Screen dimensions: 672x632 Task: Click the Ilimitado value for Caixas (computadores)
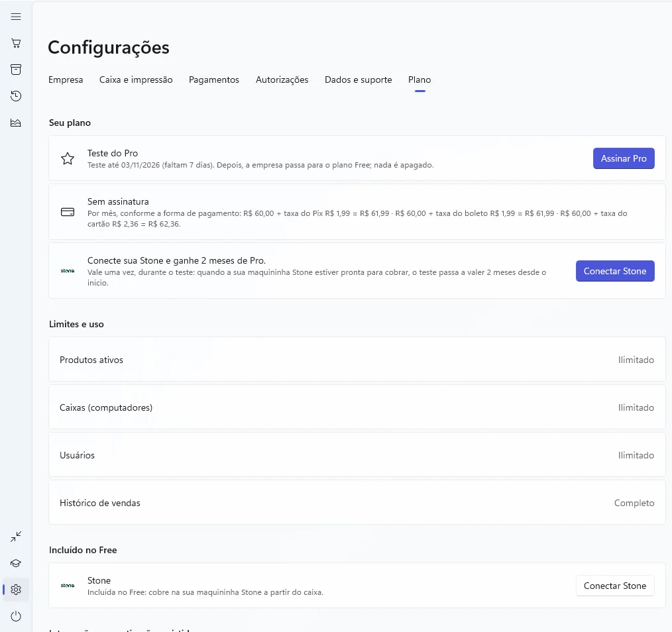point(636,407)
